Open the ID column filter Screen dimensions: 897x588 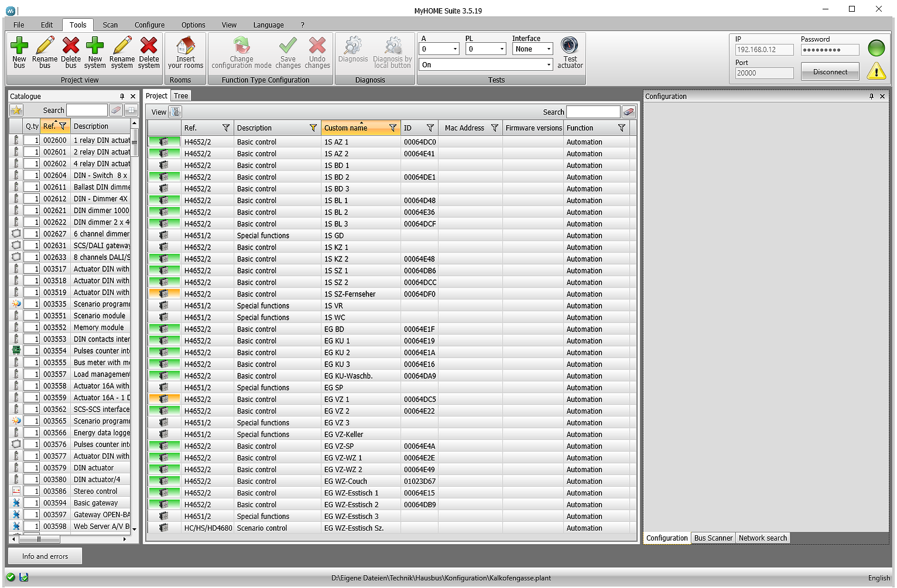pos(431,128)
